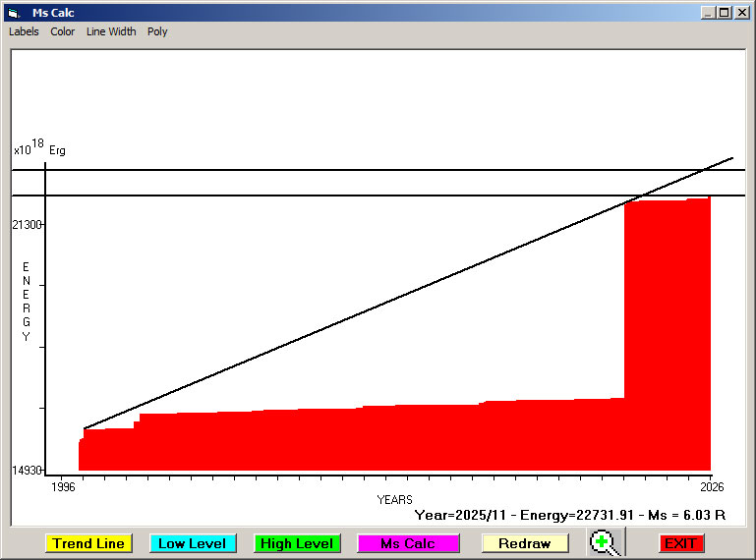
Task: Click the Ms Calc window system icon
Action: point(13,13)
